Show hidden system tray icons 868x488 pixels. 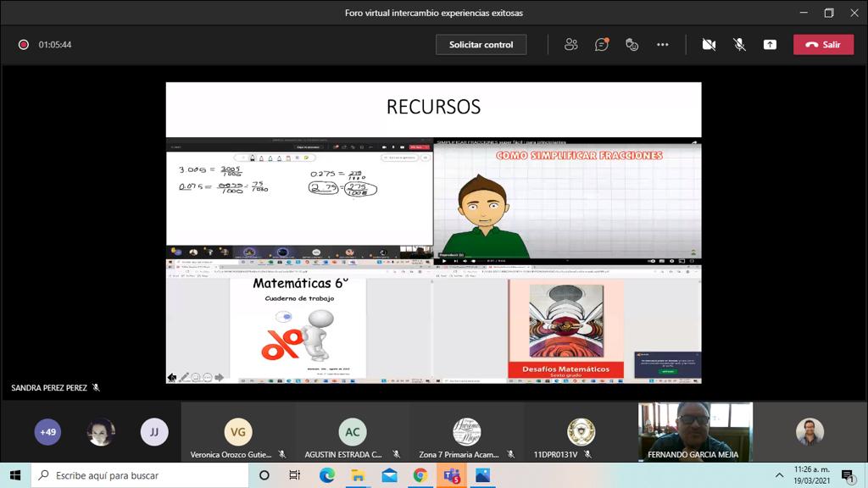point(779,475)
